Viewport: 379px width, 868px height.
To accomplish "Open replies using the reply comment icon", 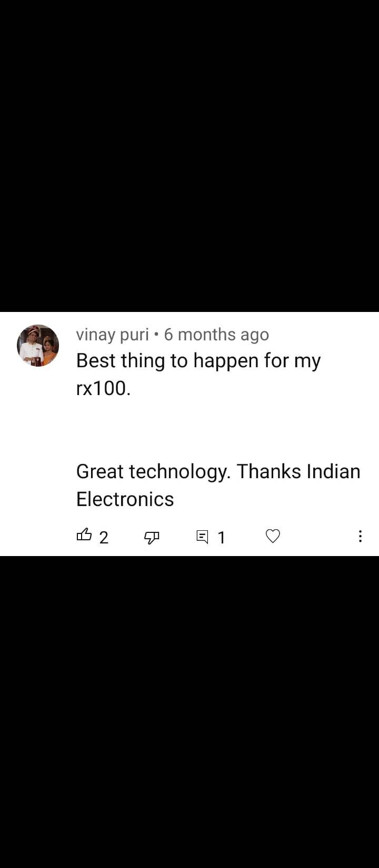I will click(x=202, y=537).
